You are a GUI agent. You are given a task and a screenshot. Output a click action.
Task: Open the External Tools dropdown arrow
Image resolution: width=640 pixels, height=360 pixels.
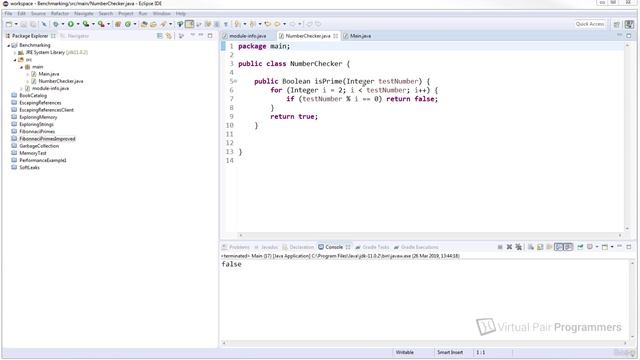tap(109, 24)
